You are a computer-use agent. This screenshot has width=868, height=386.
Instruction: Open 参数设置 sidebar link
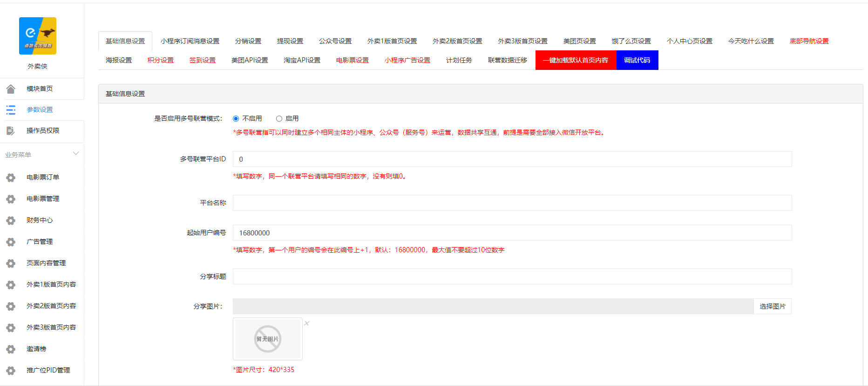40,110
